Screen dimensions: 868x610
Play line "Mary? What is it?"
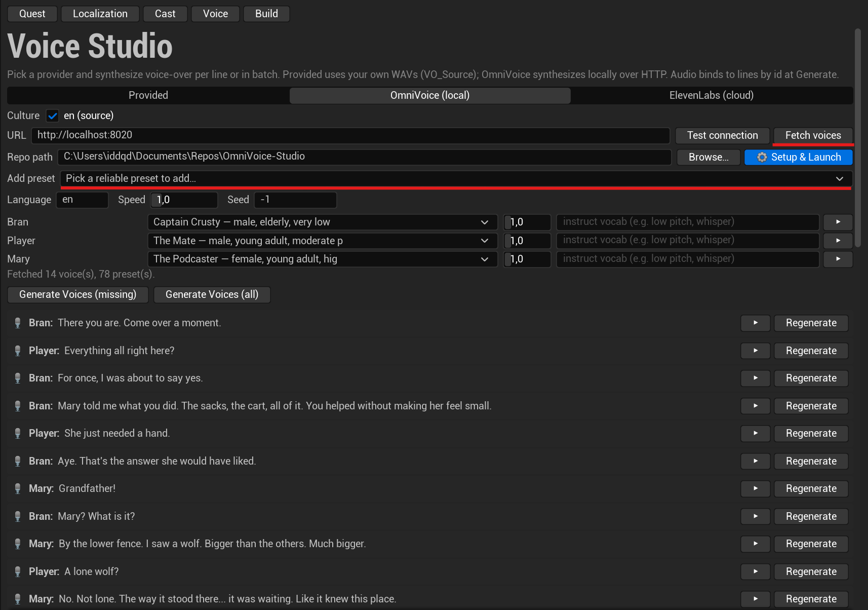(x=755, y=516)
